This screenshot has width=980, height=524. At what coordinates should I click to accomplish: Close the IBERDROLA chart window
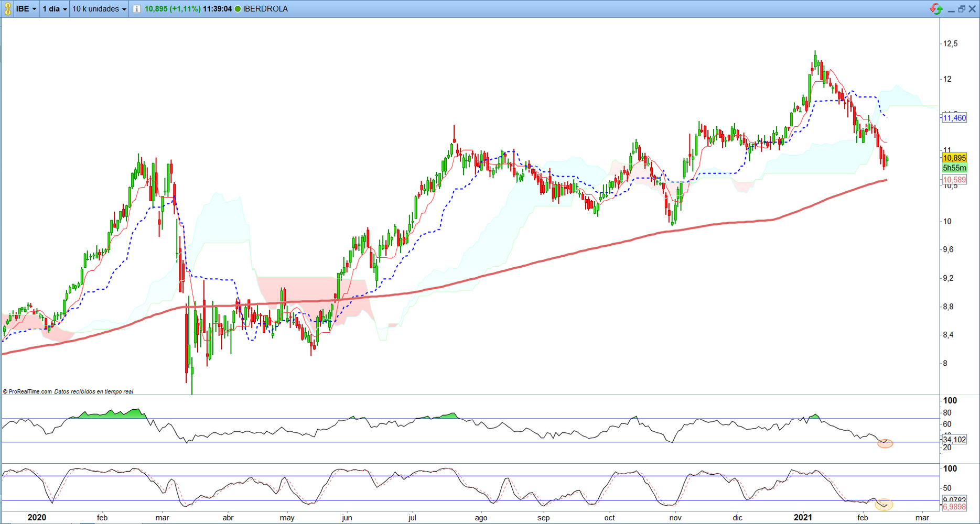coord(972,9)
